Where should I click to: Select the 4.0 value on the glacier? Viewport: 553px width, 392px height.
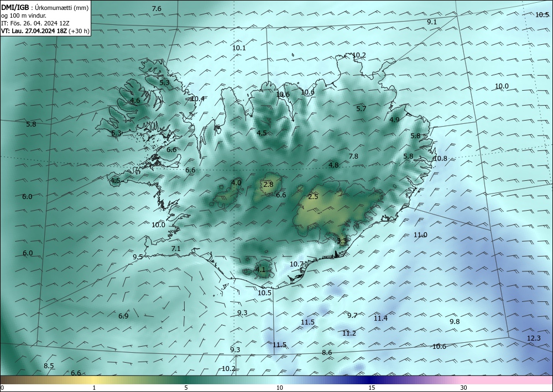[x=236, y=182]
